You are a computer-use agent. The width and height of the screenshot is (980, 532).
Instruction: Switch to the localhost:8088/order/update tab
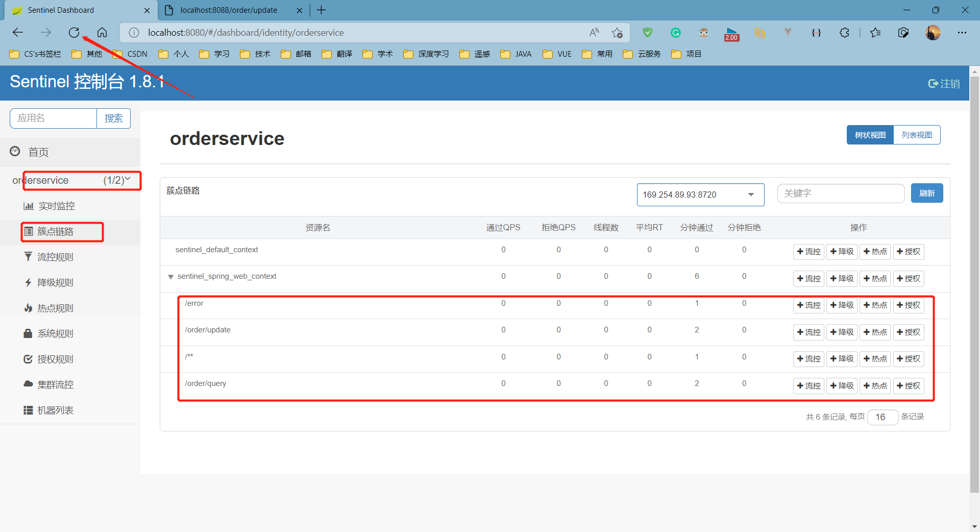click(229, 10)
